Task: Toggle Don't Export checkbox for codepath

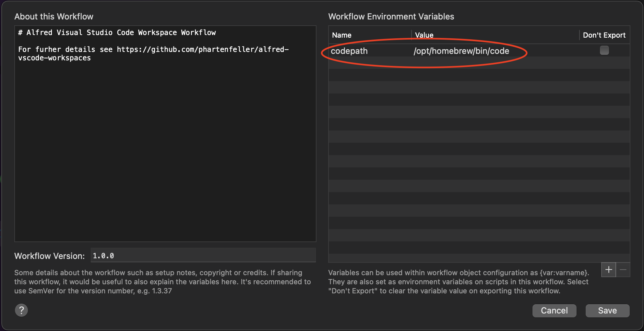Action: pos(604,51)
